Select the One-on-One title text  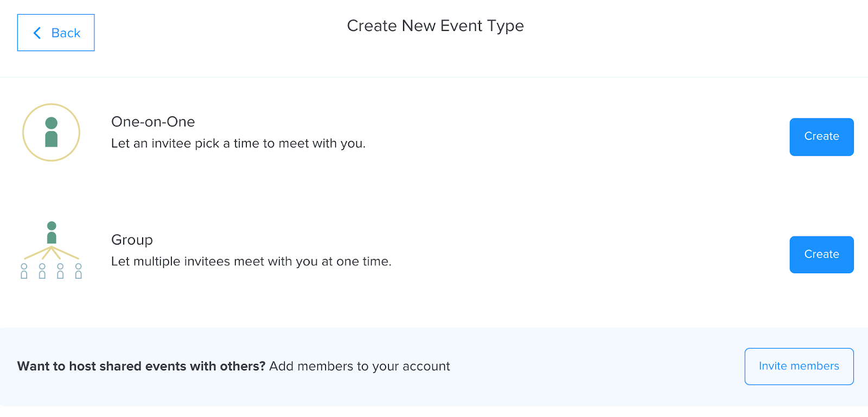point(153,122)
